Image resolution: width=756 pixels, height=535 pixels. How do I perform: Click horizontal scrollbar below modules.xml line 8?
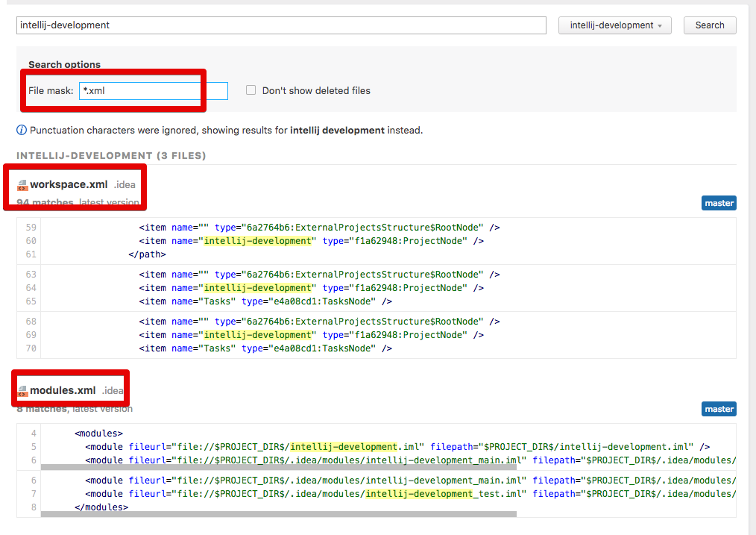[279, 514]
